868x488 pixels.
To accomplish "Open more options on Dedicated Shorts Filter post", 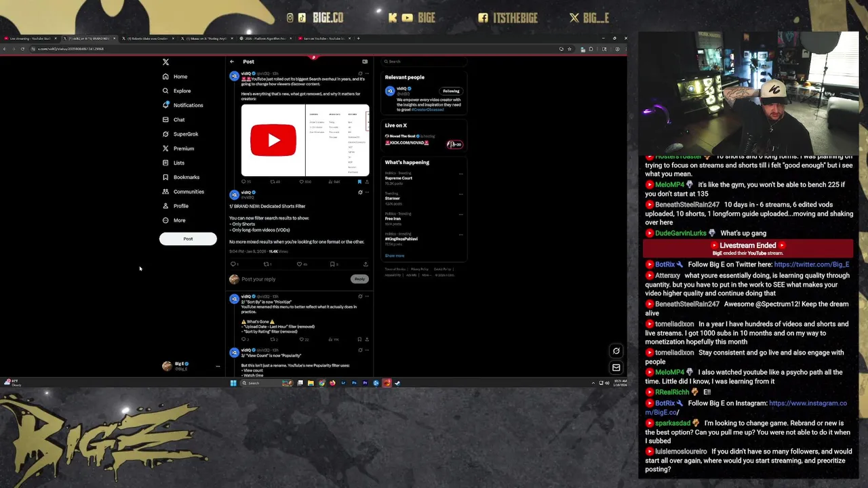I will [x=367, y=192].
